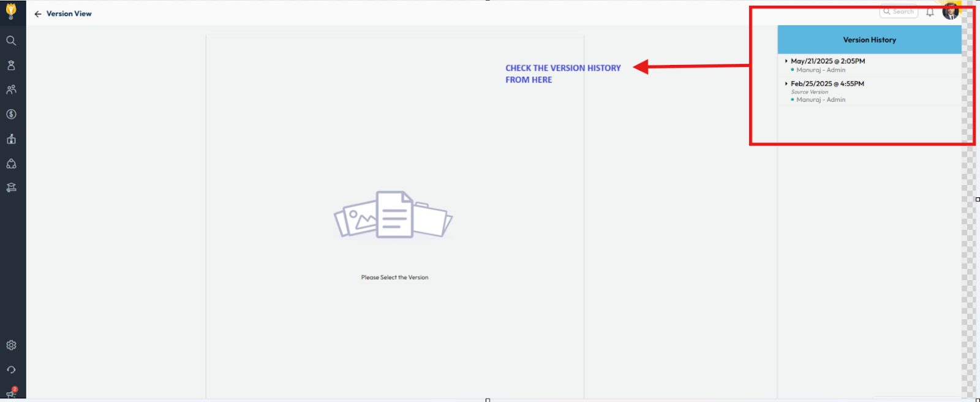Click the app logo at top of sidebar

11,10
